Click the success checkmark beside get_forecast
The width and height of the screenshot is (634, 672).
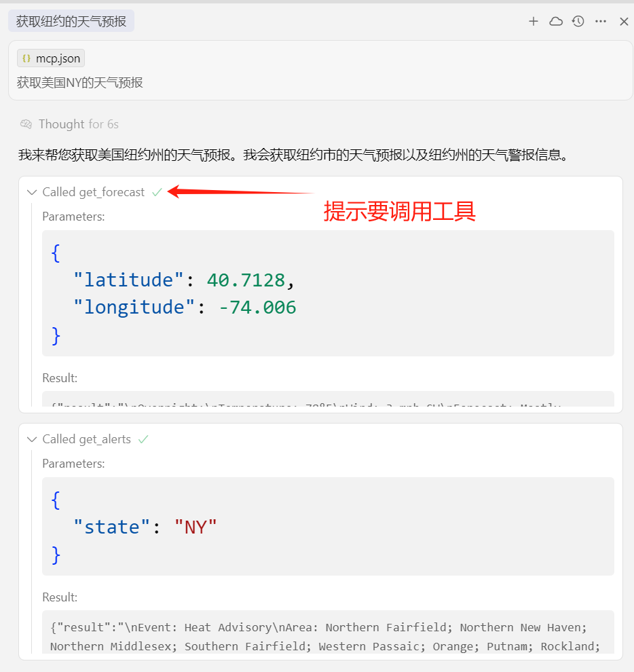157,192
